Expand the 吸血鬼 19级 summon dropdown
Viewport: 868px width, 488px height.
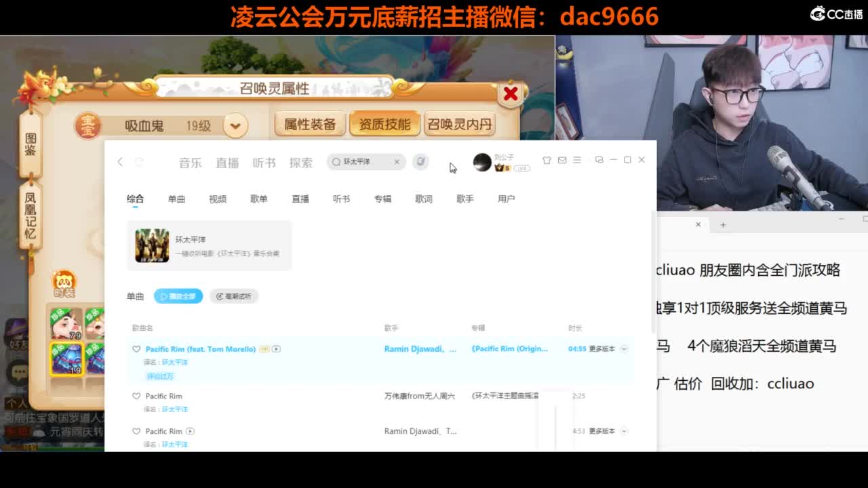[x=235, y=125]
